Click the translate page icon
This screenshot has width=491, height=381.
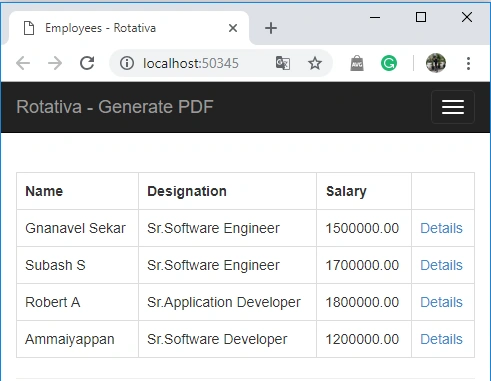tap(283, 63)
